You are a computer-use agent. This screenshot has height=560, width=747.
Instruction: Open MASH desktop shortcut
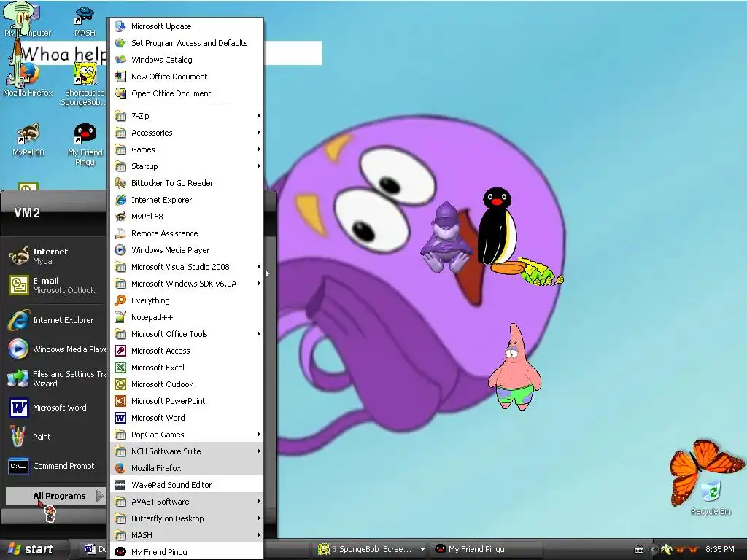pos(85,21)
